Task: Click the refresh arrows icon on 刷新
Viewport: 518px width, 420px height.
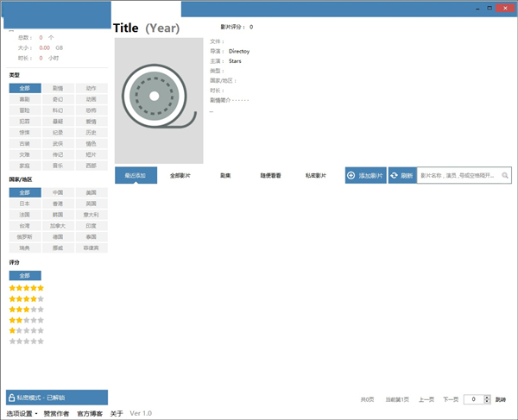Action: (x=395, y=175)
